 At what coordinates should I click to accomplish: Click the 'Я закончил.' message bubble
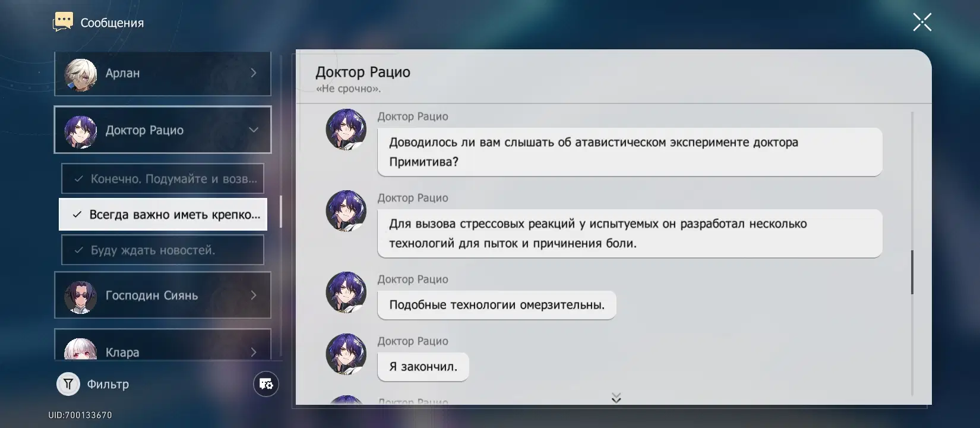423,367
